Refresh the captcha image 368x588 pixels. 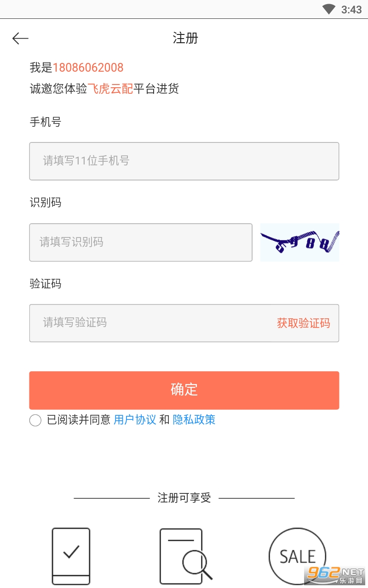(x=299, y=242)
